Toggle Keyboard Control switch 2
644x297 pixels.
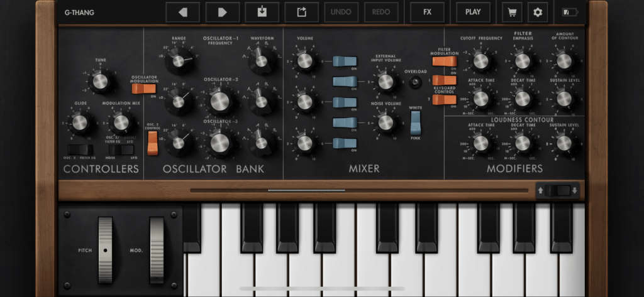[444, 99]
